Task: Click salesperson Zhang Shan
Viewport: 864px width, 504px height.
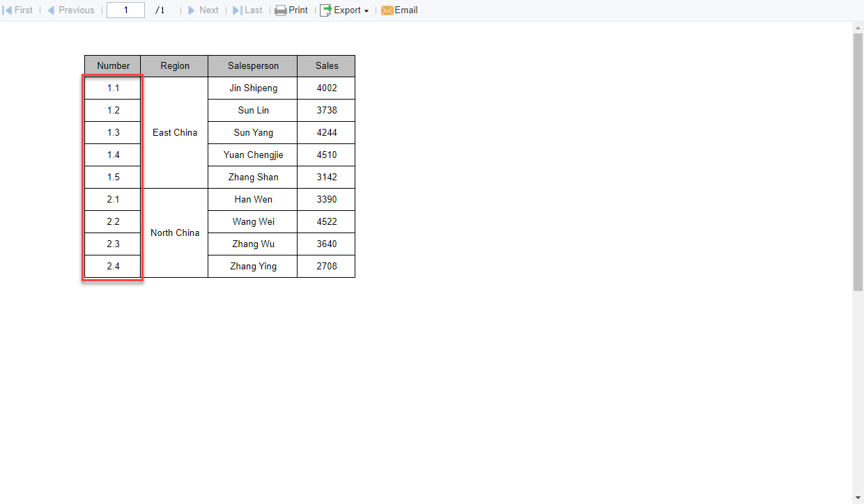Action: [253, 178]
